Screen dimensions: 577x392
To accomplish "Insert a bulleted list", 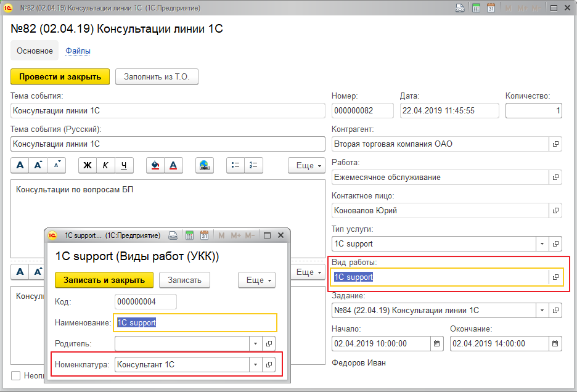I will [x=235, y=166].
